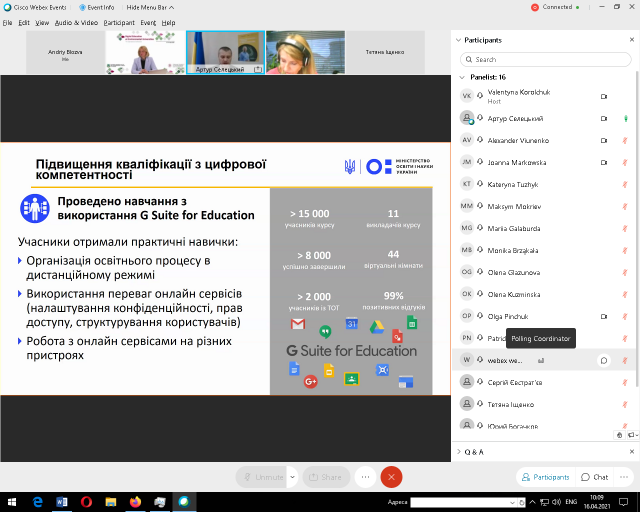Click the Webex icon in the taskbar
The height and width of the screenshot is (512, 640).
tap(184, 502)
